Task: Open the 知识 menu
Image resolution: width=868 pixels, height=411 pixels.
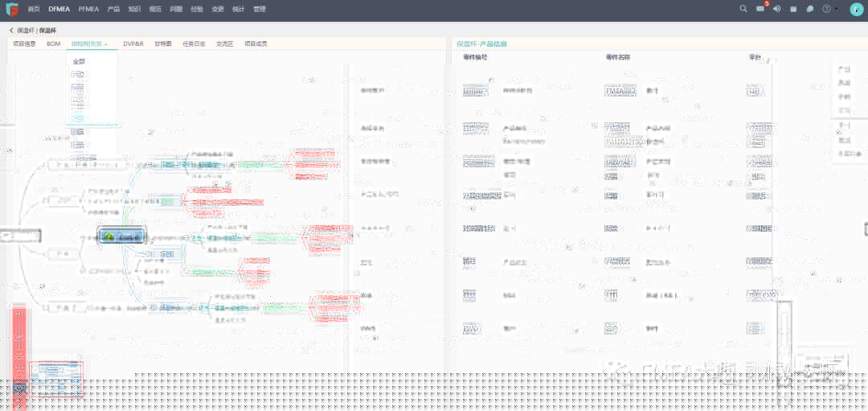Action: pos(134,10)
